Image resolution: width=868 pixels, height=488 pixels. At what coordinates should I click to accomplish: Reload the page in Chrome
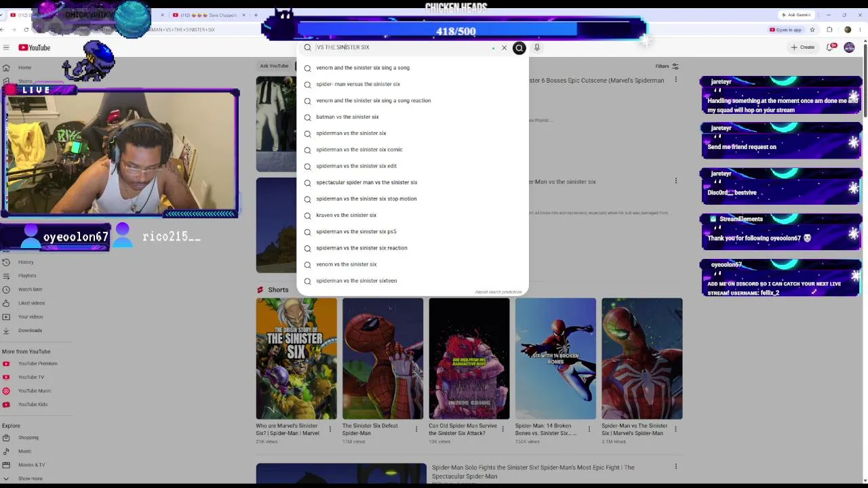26,30
